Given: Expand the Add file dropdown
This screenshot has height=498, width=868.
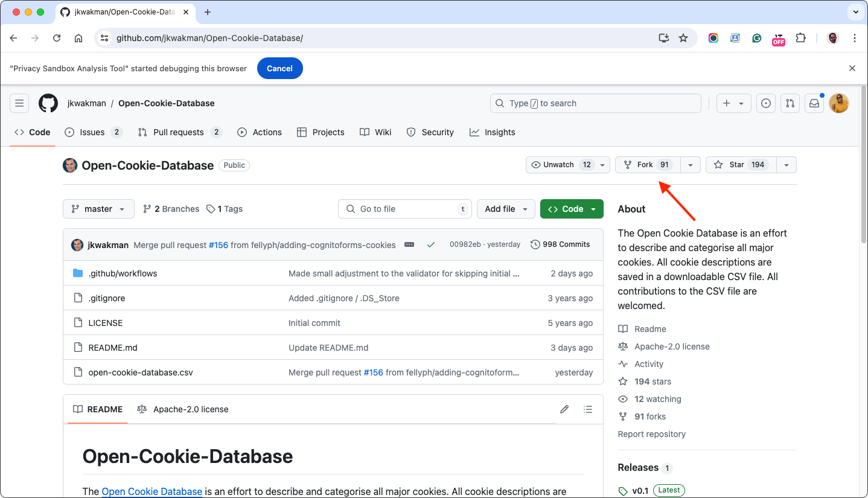Looking at the screenshot, I should (x=506, y=209).
